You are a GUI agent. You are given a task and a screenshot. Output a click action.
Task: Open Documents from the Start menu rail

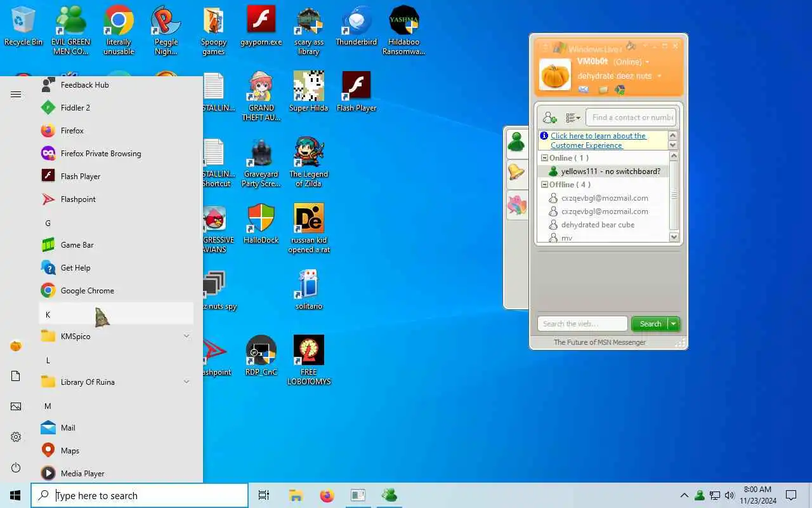coord(16,377)
